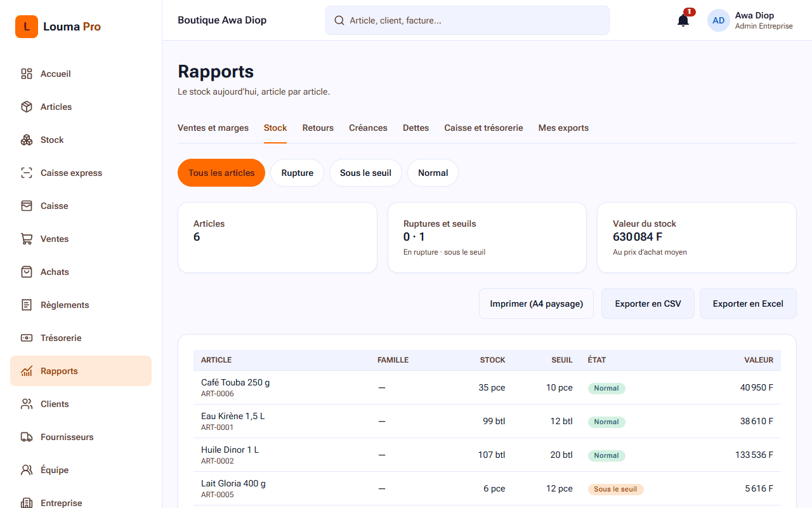The image size is (812, 508).
Task: Click the AD user avatar
Action: [719, 20]
